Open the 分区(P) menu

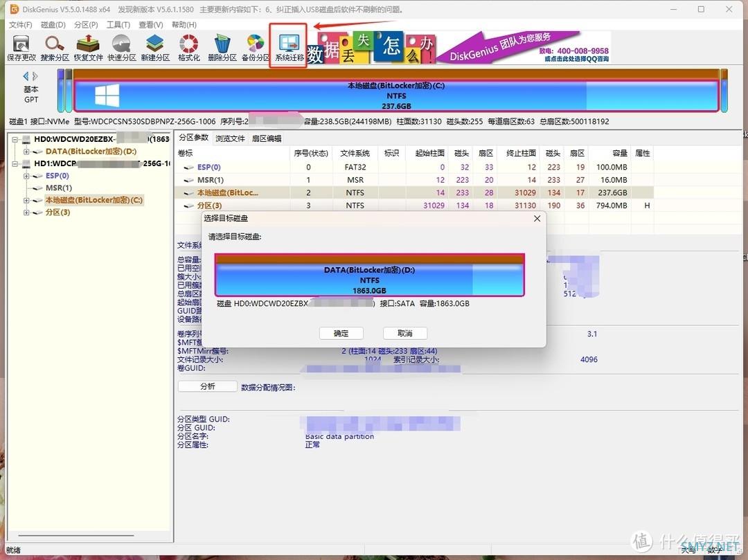(x=86, y=25)
